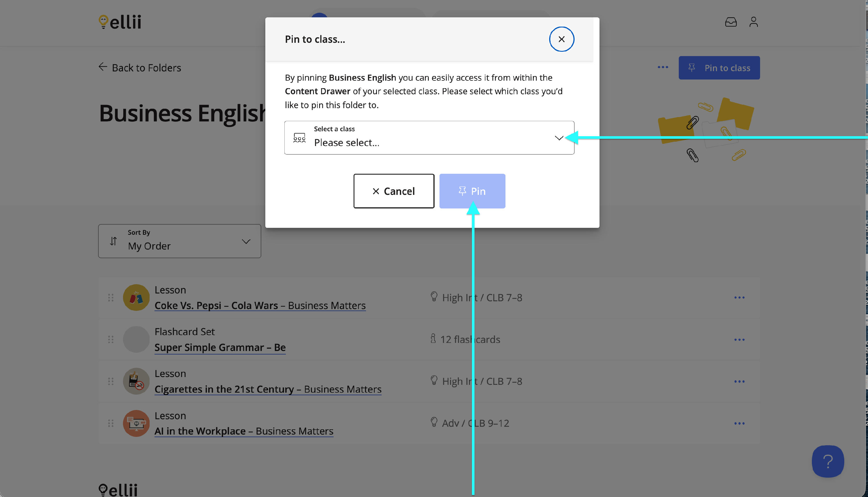Open options menu for AI in the Workplace
This screenshot has width=868, height=497.
[x=739, y=423]
